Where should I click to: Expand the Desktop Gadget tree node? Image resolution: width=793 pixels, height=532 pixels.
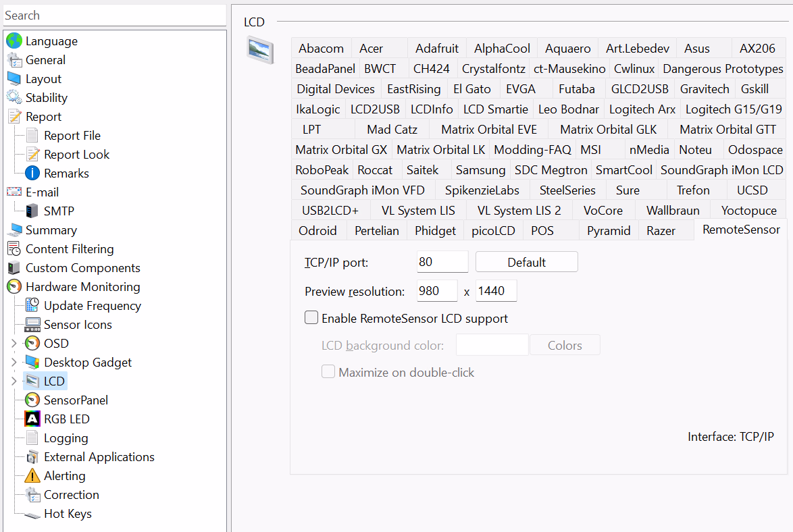(14, 363)
